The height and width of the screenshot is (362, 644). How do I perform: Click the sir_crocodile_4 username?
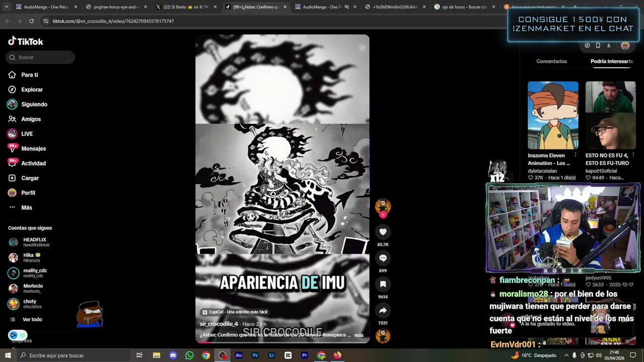tap(219, 324)
